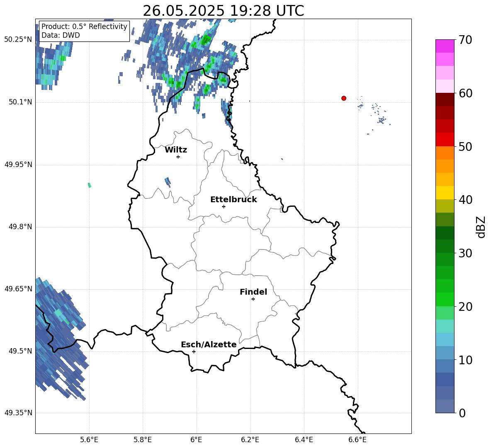Click the isolated green echo near 5.6°E
The width and height of the screenshot is (491, 448).
click(90, 185)
